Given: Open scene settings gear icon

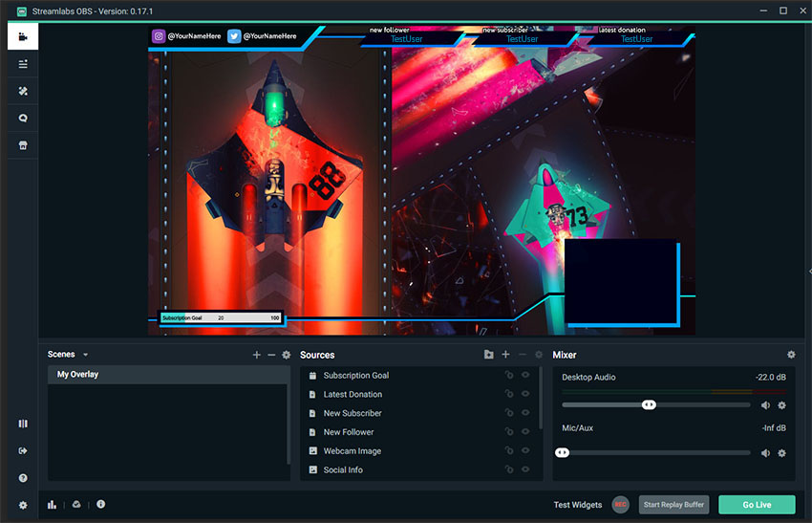Looking at the screenshot, I should coord(286,355).
